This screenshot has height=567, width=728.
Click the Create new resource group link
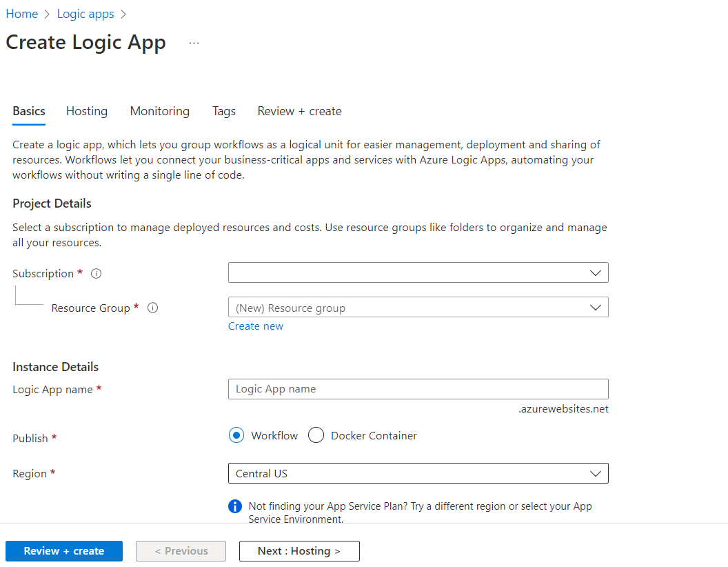click(x=255, y=326)
